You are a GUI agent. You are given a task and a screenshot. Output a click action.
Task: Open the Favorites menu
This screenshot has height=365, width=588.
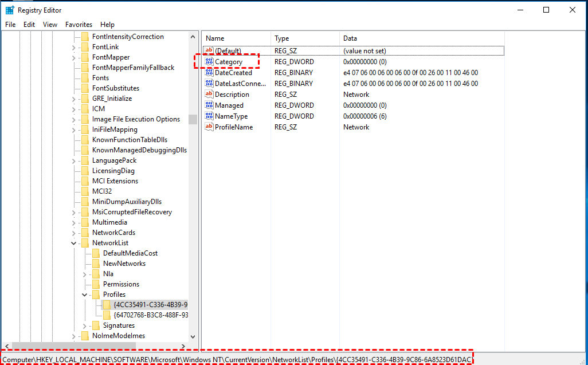pyautogui.click(x=79, y=25)
